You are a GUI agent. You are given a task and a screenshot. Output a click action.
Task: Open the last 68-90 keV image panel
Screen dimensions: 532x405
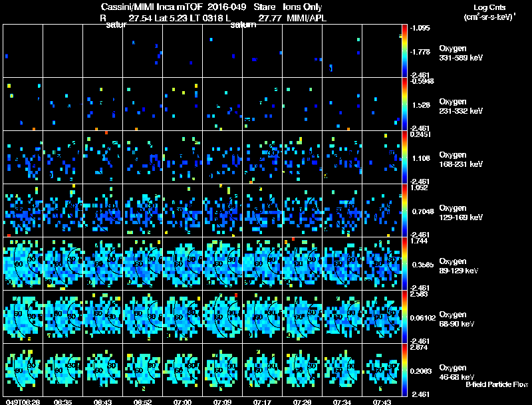(382, 317)
